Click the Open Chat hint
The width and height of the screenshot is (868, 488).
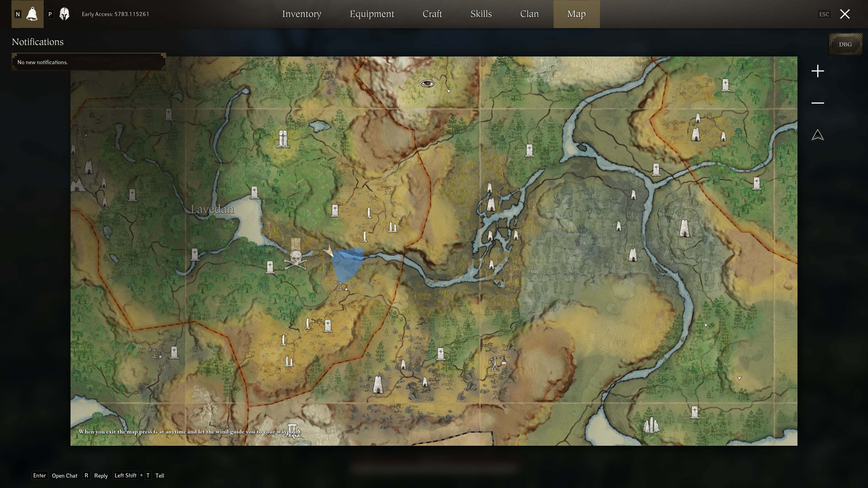pyautogui.click(x=64, y=476)
